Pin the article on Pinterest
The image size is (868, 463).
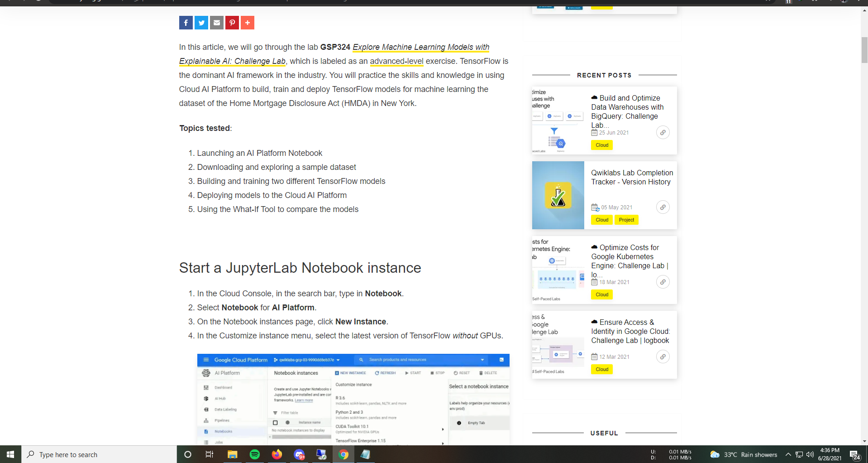232,23
